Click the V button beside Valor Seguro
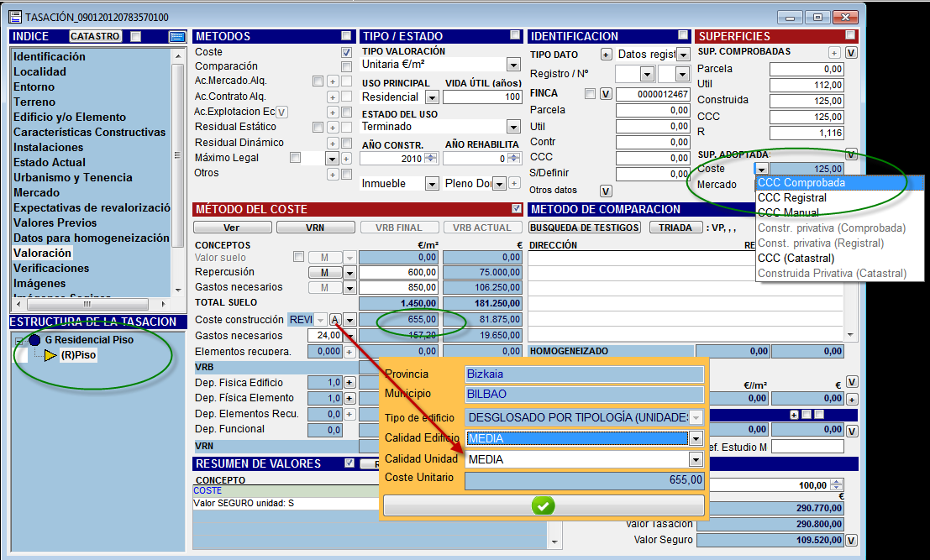The width and height of the screenshot is (930, 560). [851, 541]
